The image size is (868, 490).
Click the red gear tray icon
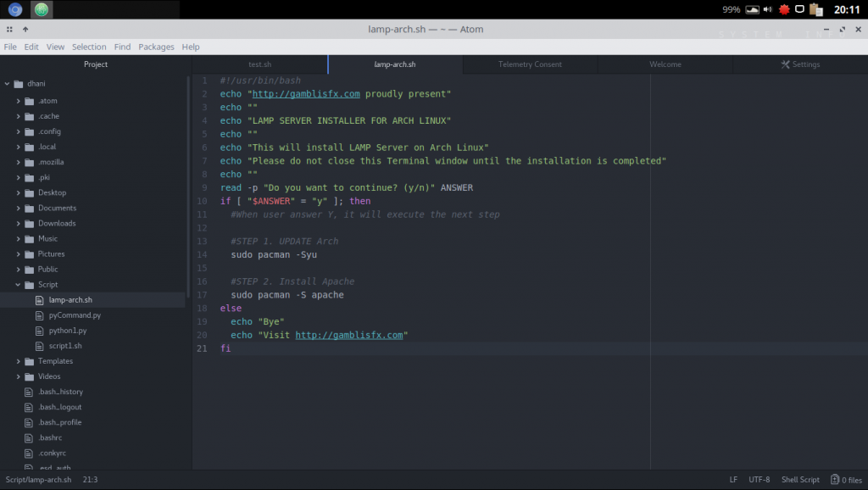click(x=783, y=10)
